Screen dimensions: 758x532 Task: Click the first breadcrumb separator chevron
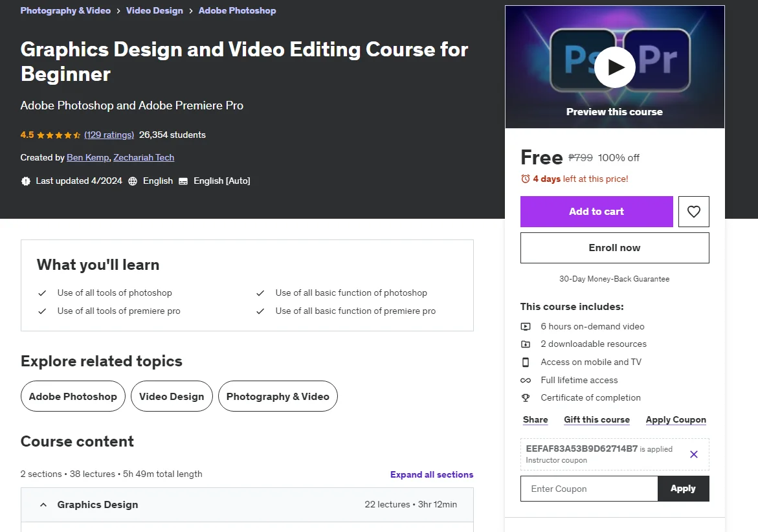point(118,10)
